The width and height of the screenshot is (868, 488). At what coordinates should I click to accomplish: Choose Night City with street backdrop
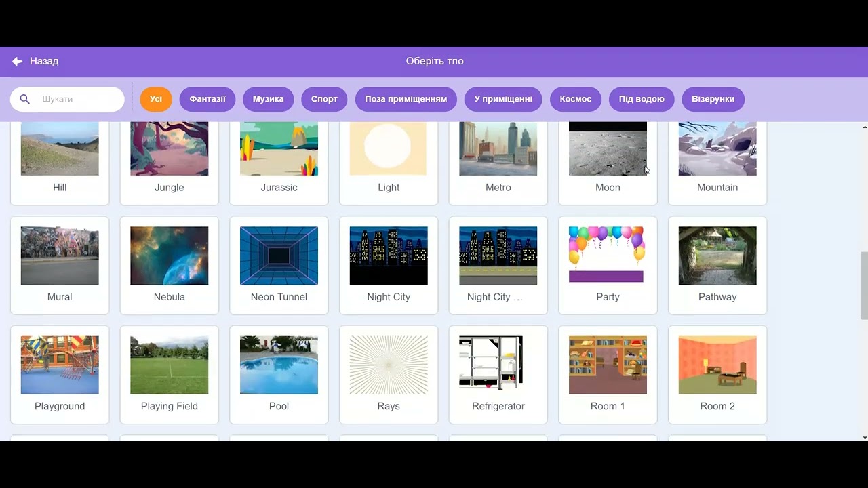(x=498, y=266)
